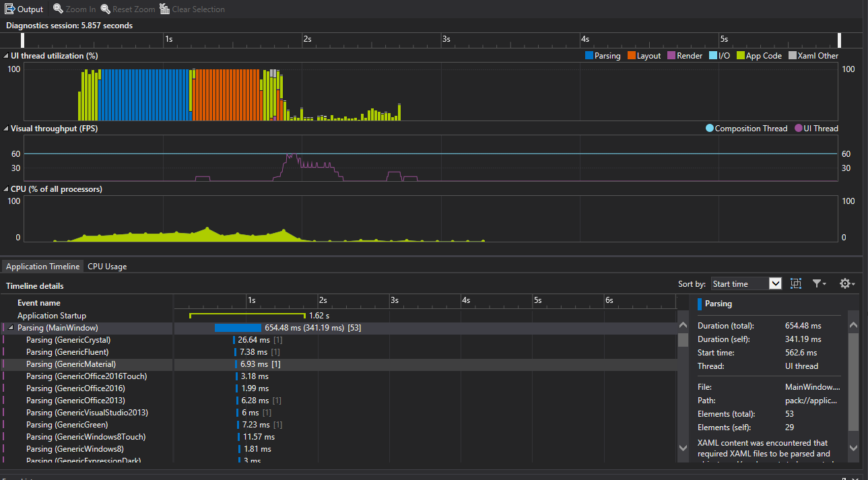This screenshot has width=868, height=480.
Task: Collapse the UI thread utilization graph
Action: 6,56
